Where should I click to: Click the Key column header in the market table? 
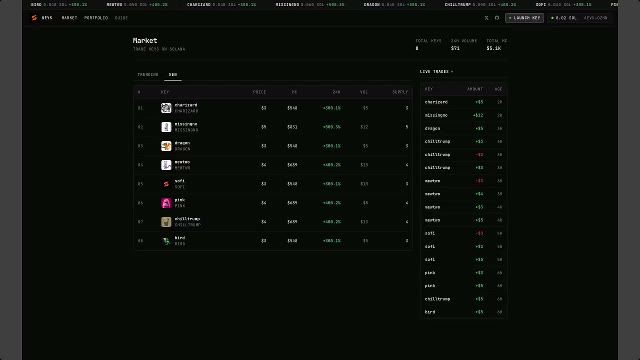pos(165,92)
